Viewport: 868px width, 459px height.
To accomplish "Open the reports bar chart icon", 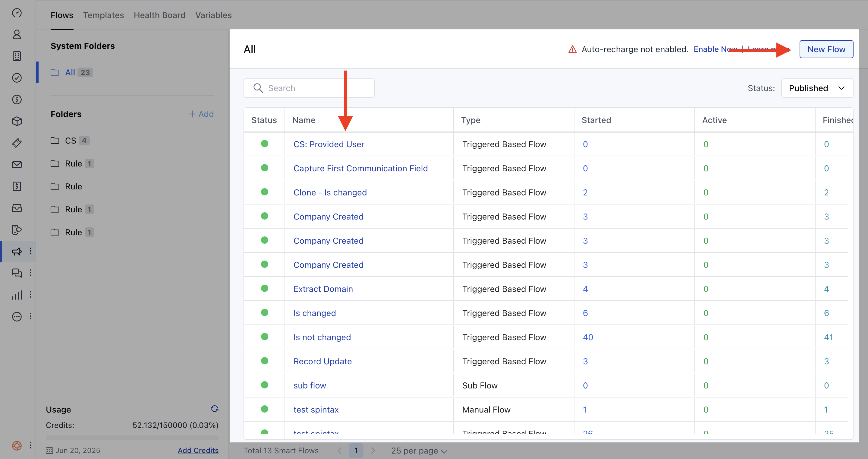I will pyautogui.click(x=17, y=295).
